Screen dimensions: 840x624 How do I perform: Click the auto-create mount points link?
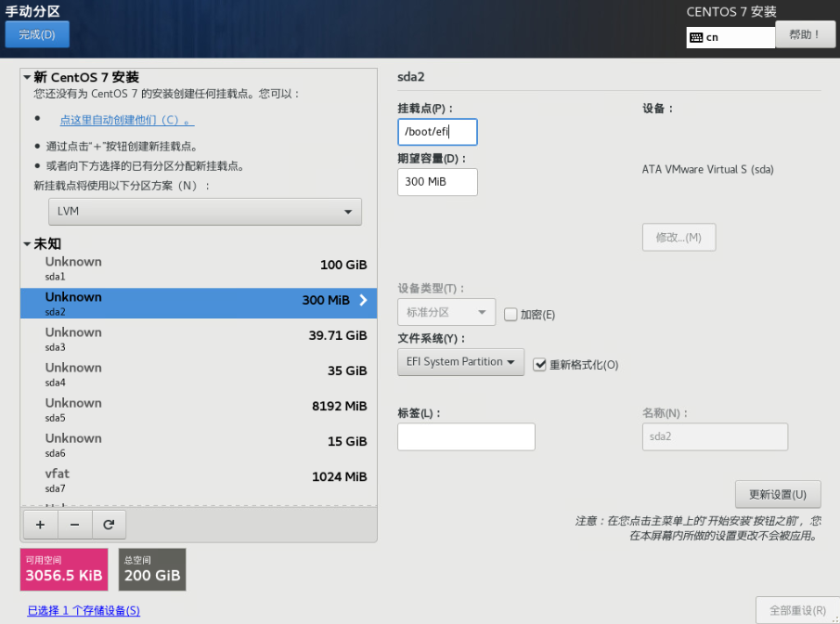[x=126, y=120]
